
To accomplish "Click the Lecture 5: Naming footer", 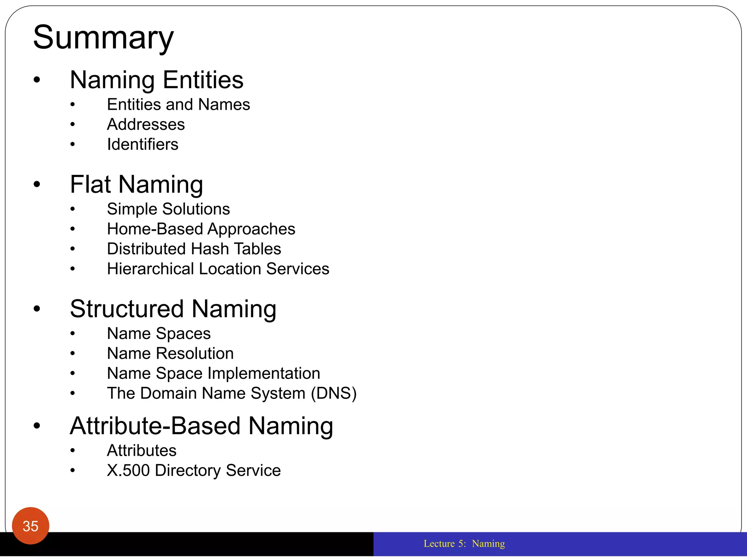I will pyautogui.click(x=464, y=544).
